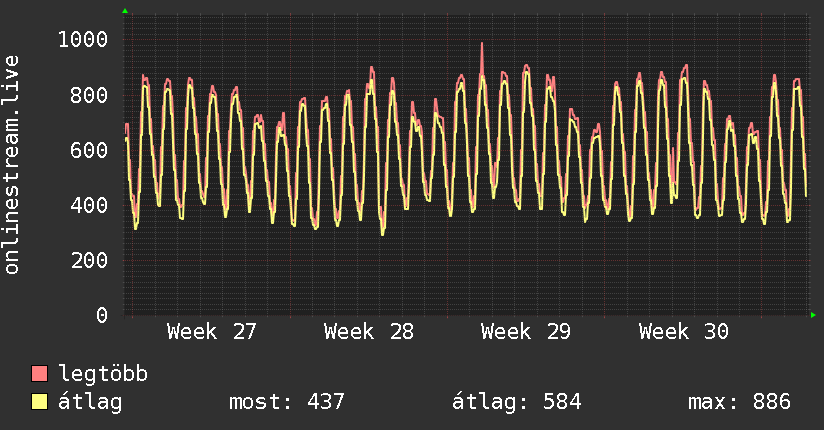The height and width of the screenshot is (430, 824).
Task: Click the 200 y-axis value
Action: point(89,260)
